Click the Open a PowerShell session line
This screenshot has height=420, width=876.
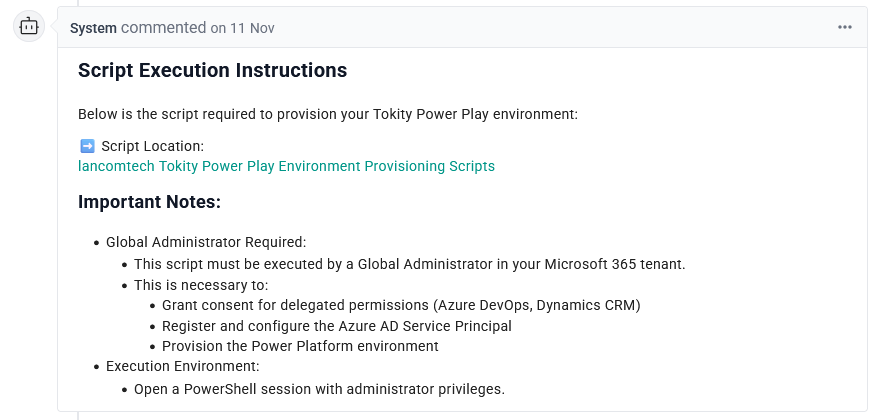[319, 388]
